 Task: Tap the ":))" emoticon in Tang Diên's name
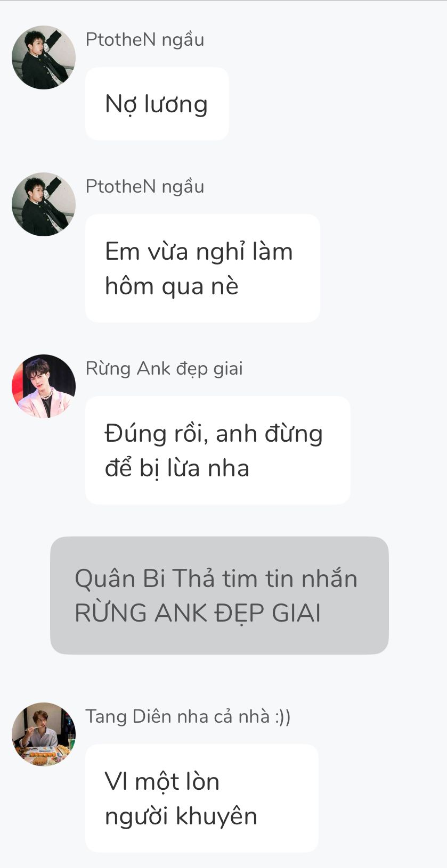(x=283, y=717)
